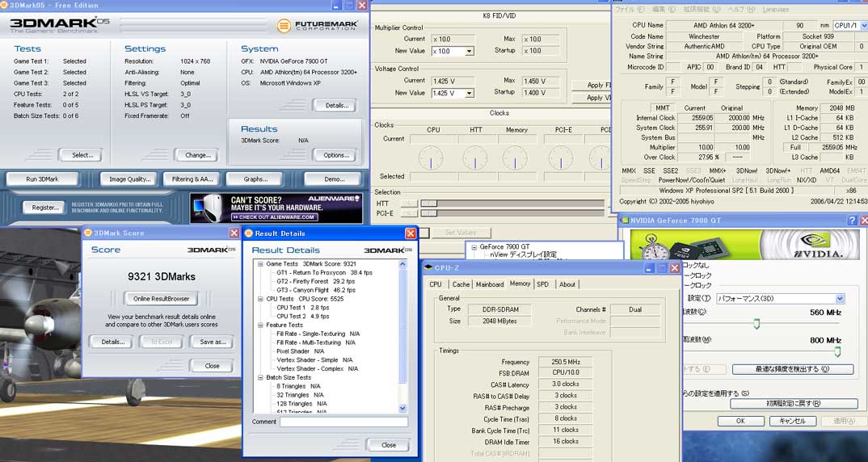
Task: Switch to the CPU tab in CPU-Z
Action: (436, 284)
